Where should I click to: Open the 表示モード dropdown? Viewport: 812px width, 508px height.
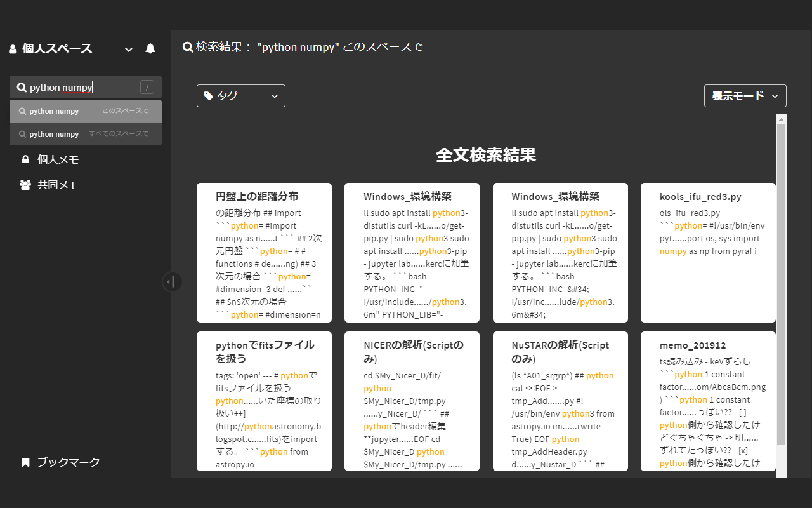[x=745, y=96]
